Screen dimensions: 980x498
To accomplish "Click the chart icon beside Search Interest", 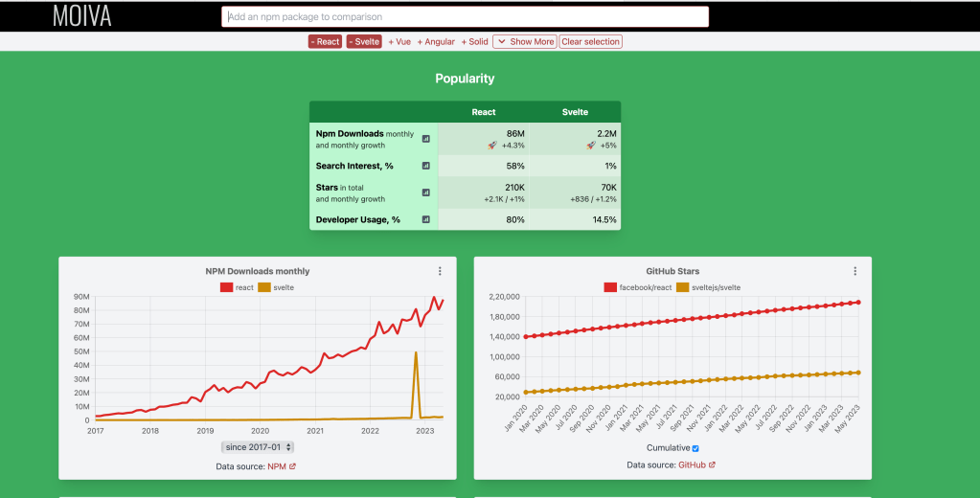I will pyautogui.click(x=426, y=166).
